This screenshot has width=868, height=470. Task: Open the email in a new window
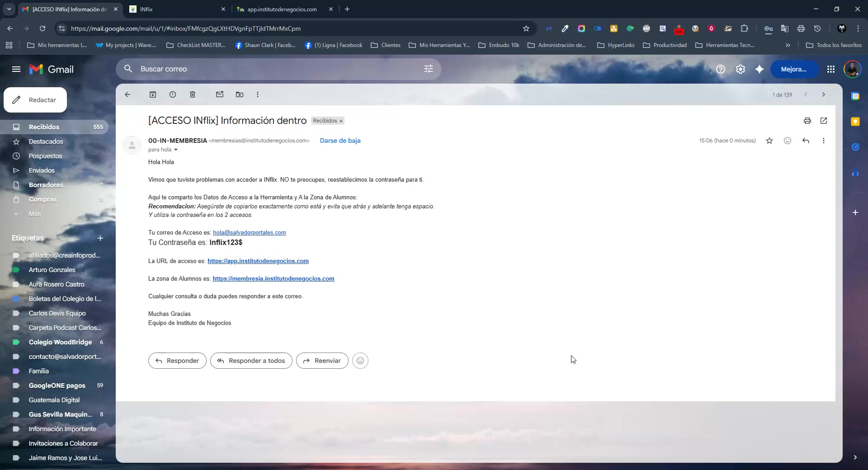coord(823,121)
